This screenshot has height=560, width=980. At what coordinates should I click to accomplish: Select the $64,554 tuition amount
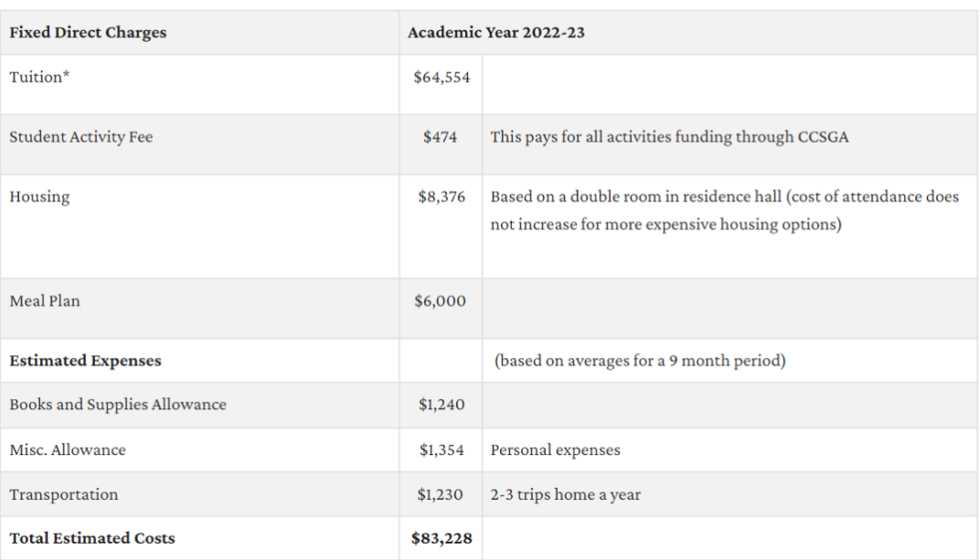click(x=442, y=78)
